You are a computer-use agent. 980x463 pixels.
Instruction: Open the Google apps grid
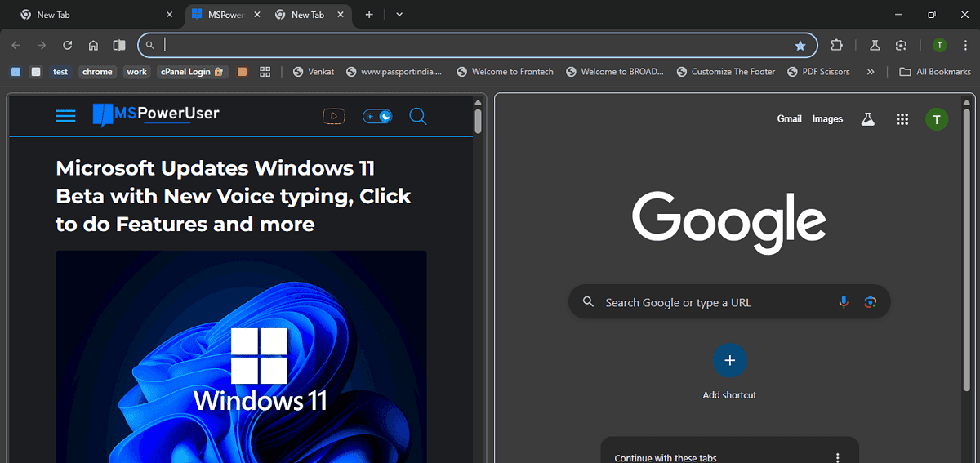pos(902,119)
